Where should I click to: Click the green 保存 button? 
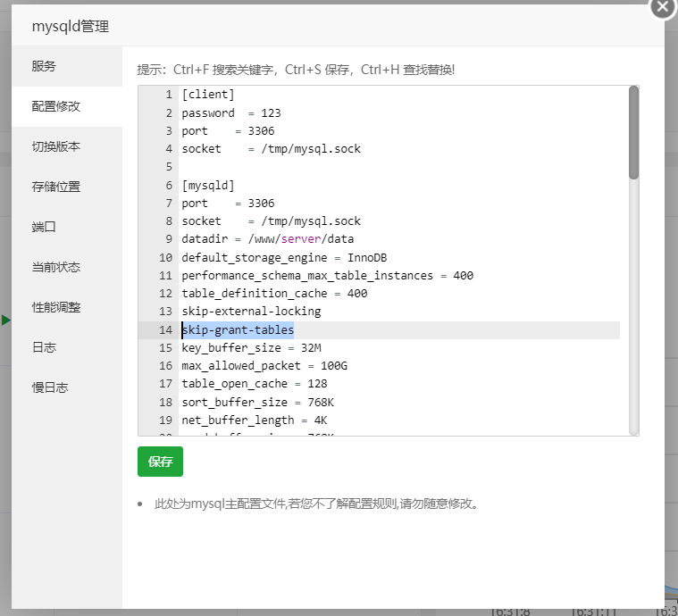160,462
